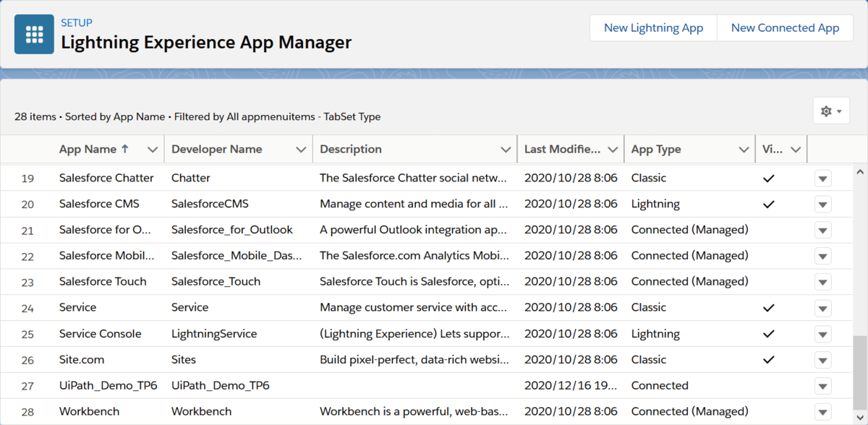Click the SalesforceCMS developer name cell
868x425 pixels.
[x=210, y=204]
